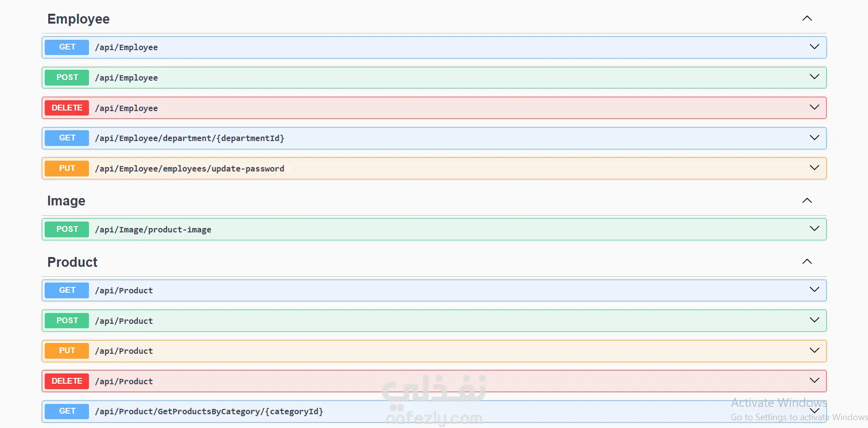868x428 pixels.
Task: Select the /api/Image/product-image path text
Action: tap(153, 230)
